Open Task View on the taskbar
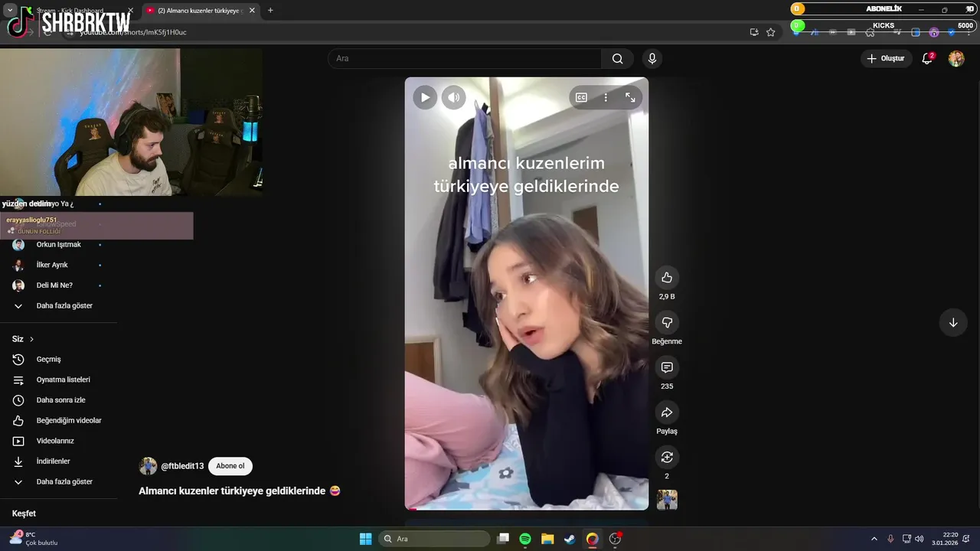Viewport: 980px width, 551px height. click(x=503, y=539)
